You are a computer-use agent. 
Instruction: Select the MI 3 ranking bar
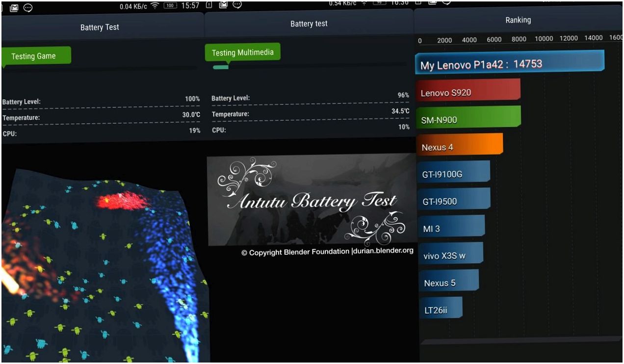pyautogui.click(x=451, y=227)
